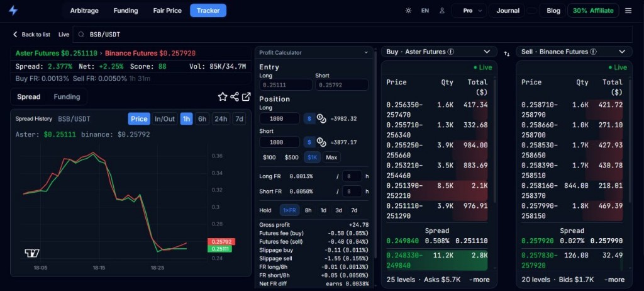Set the chart timeframe to 1h

tap(186, 119)
